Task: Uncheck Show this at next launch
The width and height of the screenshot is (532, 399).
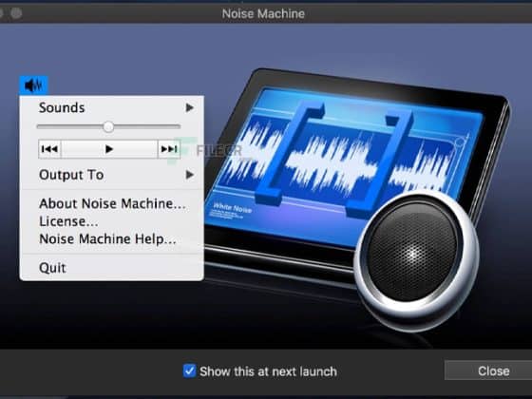Action: point(189,370)
